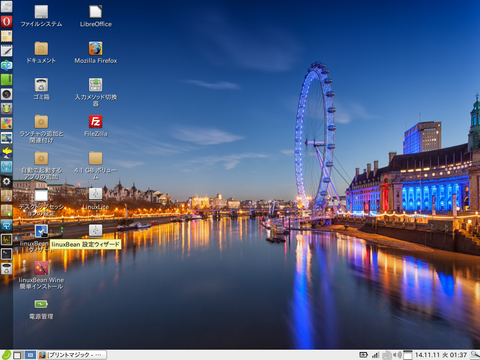Open the green bean start menu button
Viewport: 480px width, 360px height.
[6, 355]
